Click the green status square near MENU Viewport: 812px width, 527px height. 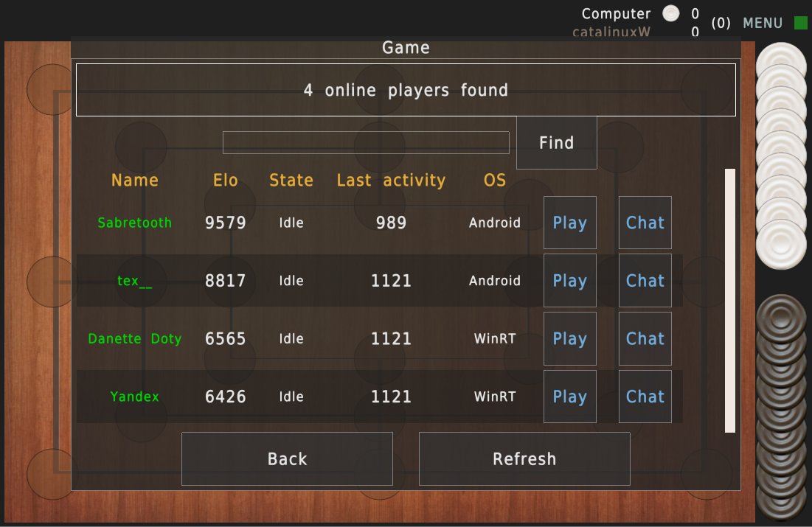pyautogui.click(x=801, y=23)
